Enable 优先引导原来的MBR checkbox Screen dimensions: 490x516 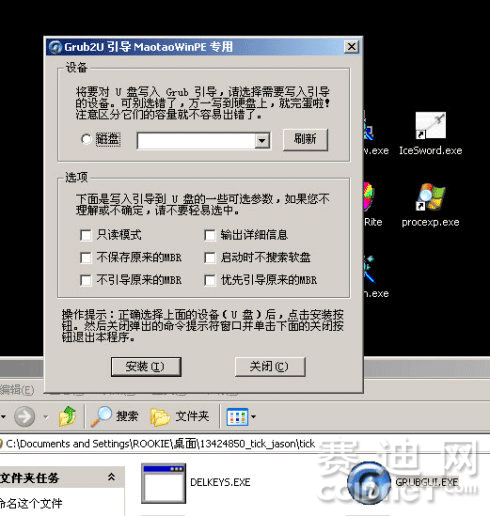(x=210, y=280)
